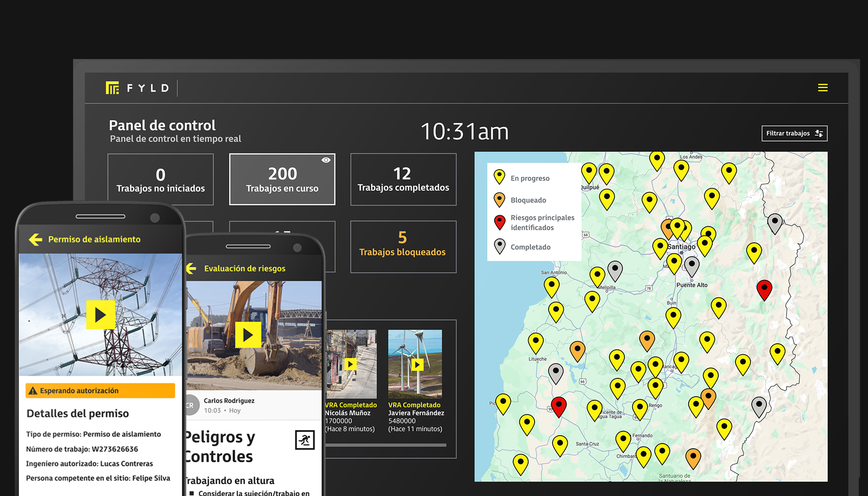Click the orange blocked pin near Santa Cruz
Image resolution: width=868 pixels, height=496 pixels.
pyautogui.click(x=577, y=351)
